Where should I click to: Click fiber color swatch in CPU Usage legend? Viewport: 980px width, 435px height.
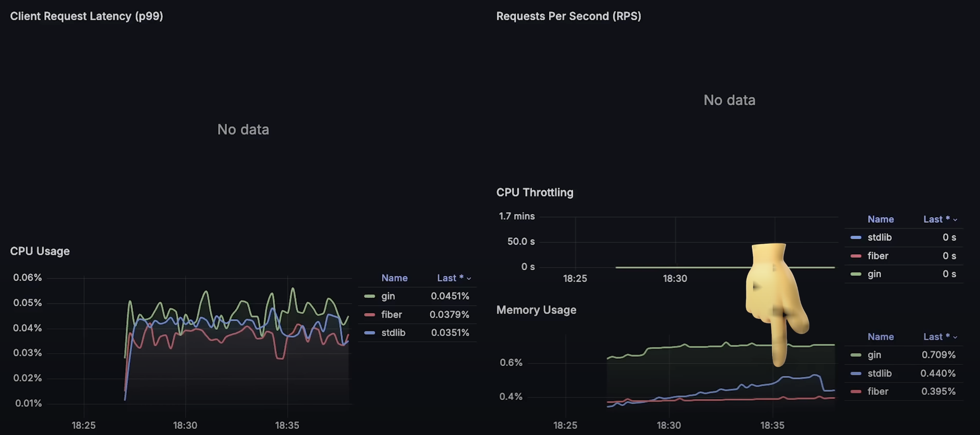(x=369, y=314)
